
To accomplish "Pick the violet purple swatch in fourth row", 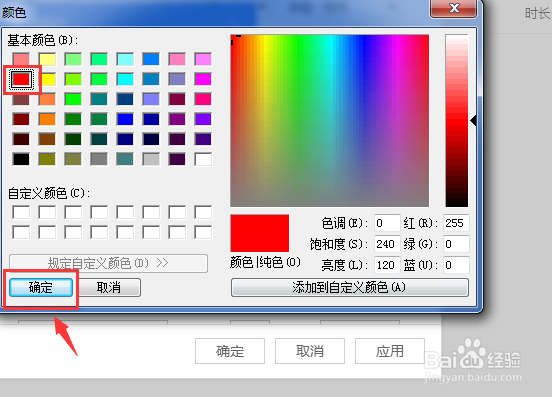I will (x=203, y=119).
